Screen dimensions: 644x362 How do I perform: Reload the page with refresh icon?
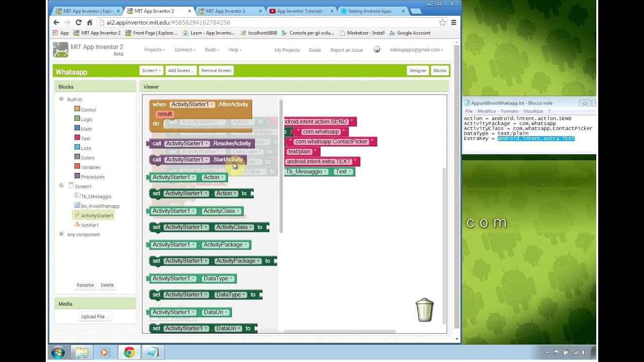point(78,22)
